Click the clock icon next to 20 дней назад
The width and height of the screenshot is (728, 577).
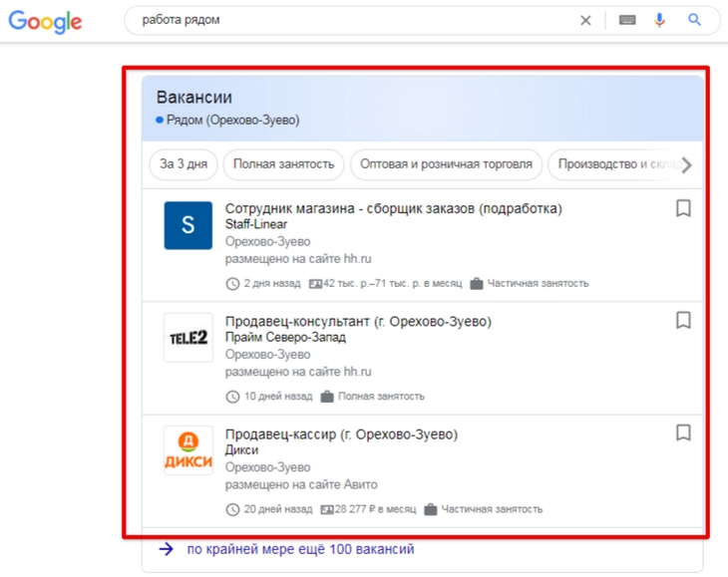pos(232,509)
